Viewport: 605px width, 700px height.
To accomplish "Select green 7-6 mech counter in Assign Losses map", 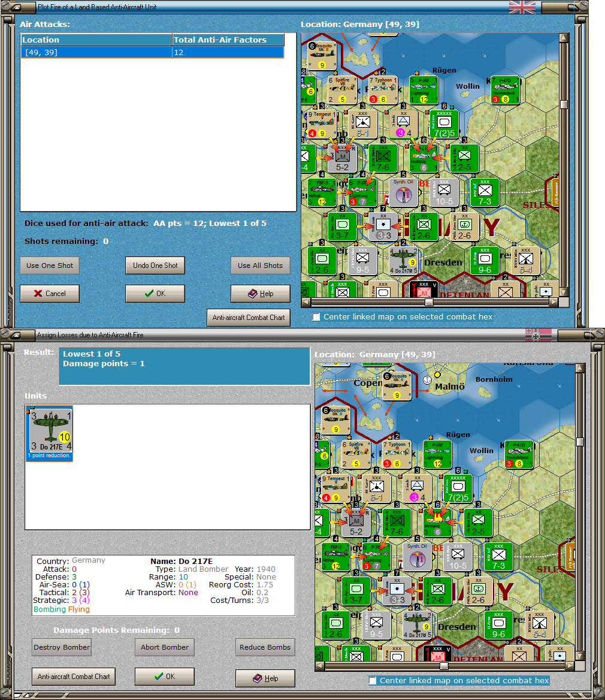I will (x=397, y=523).
